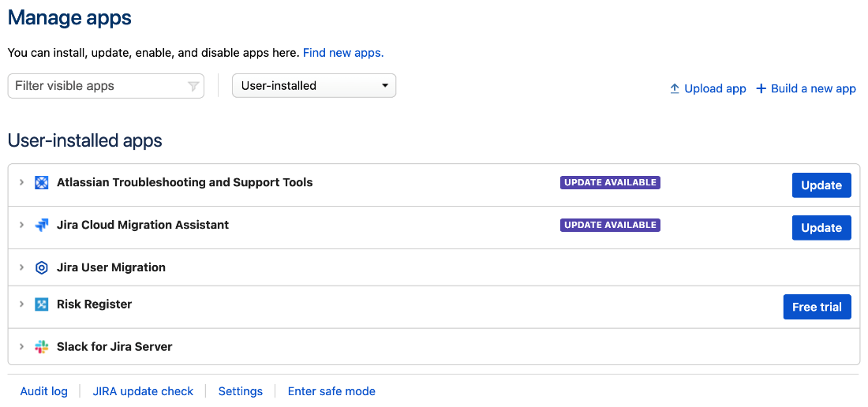Click the Jira Cloud Migration Assistant icon
868x407 pixels.
[x=42, y=225]
